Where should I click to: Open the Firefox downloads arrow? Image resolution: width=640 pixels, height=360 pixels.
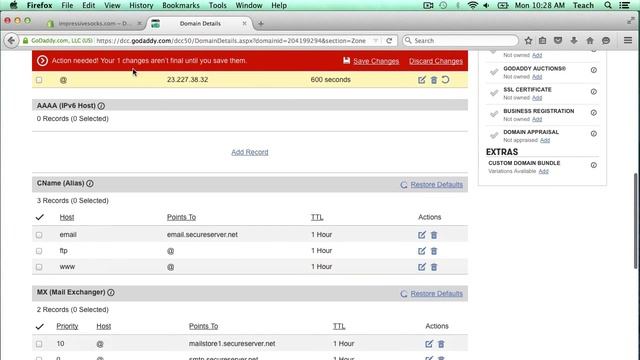[574, 40]
